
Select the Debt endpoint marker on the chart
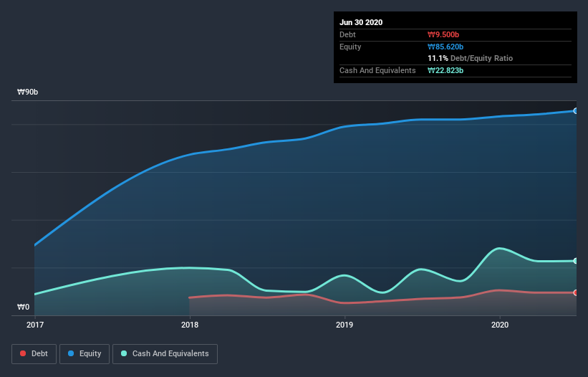coord(576,292)
